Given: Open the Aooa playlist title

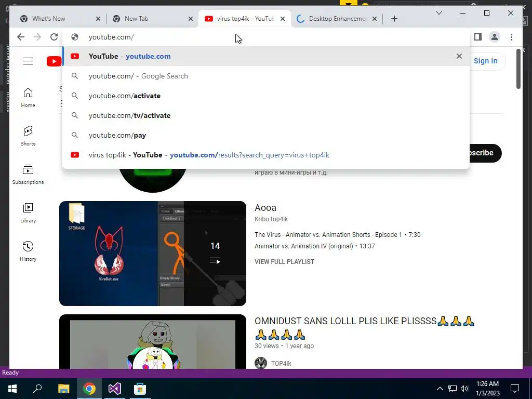Looking at the screenshot, I should pos(265,208).
